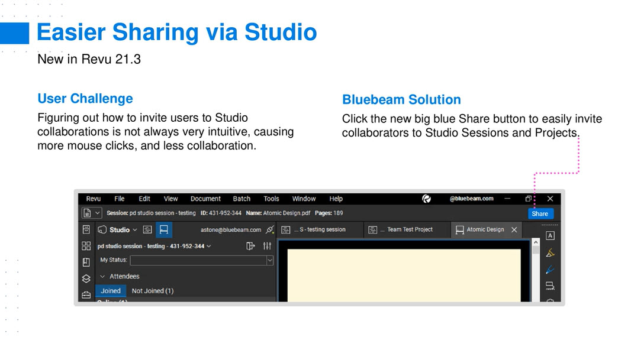Click the ID: 431-952-344 text
The width and height of the screenshot is (644, 337).
tap(221, 213)
